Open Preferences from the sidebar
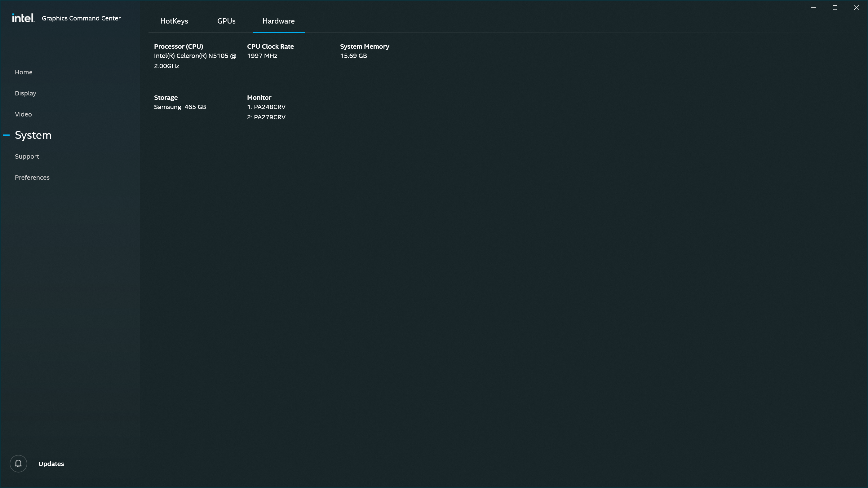Viewport: 868px width, 488px height. point(32,178)
